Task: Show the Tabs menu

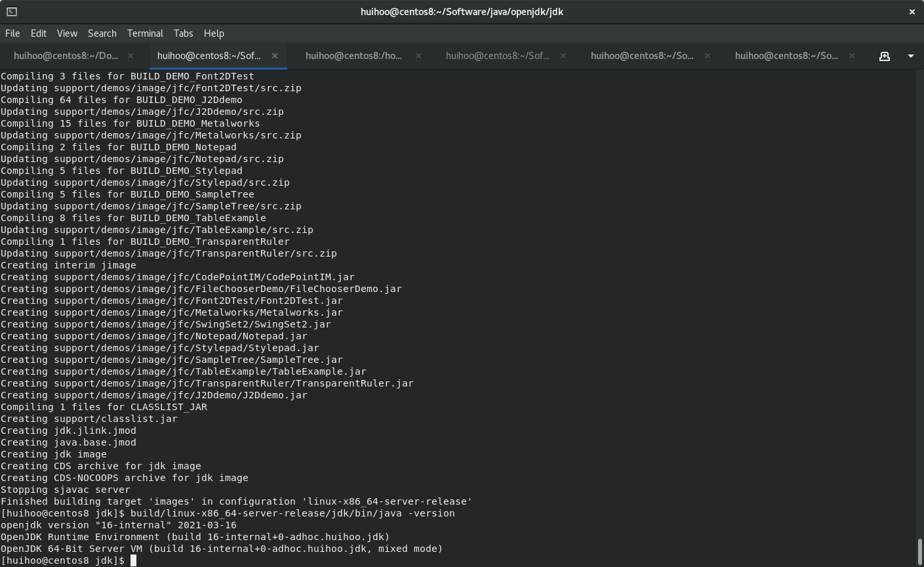Action: tap(183, 33)
